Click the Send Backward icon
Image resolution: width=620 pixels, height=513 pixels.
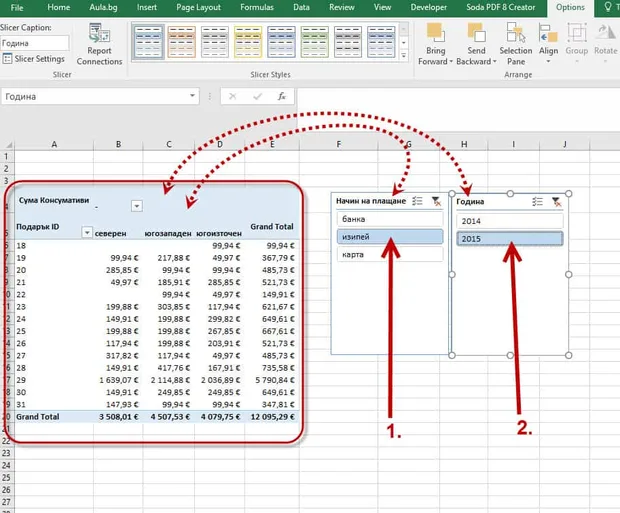tap(476, 32)
